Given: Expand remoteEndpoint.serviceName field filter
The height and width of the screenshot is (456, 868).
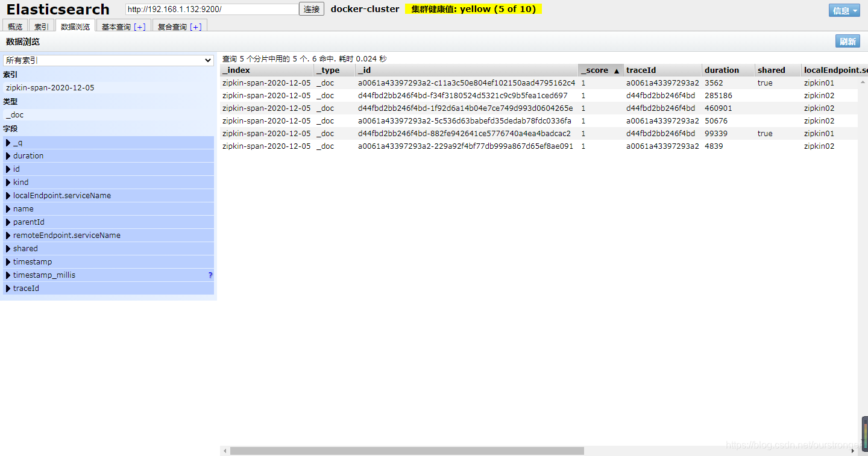Looking at the screenshot, I should point(108,236).
